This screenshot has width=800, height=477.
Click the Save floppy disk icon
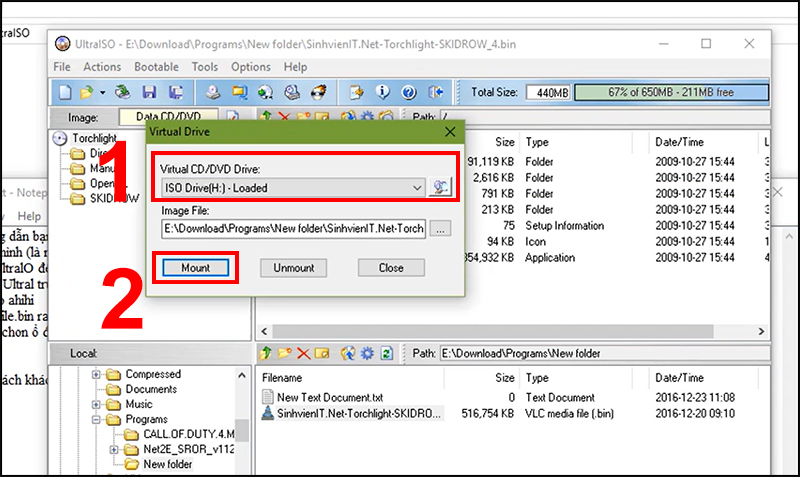149,92
